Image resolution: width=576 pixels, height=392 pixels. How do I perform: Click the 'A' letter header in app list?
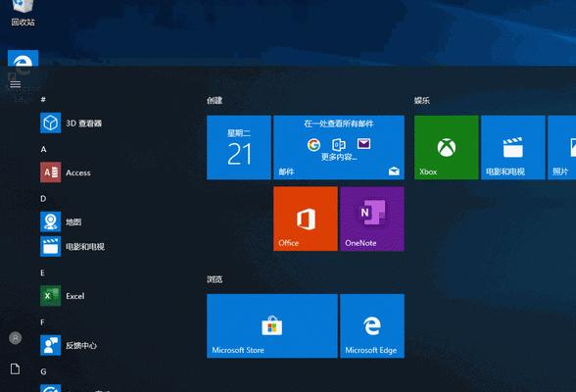click(43, 149)
